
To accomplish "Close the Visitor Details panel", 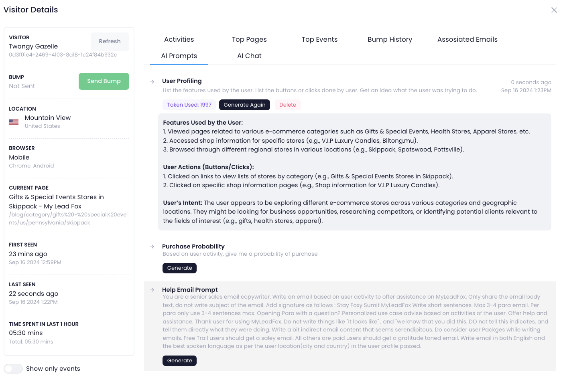I will tap(554, 10).
